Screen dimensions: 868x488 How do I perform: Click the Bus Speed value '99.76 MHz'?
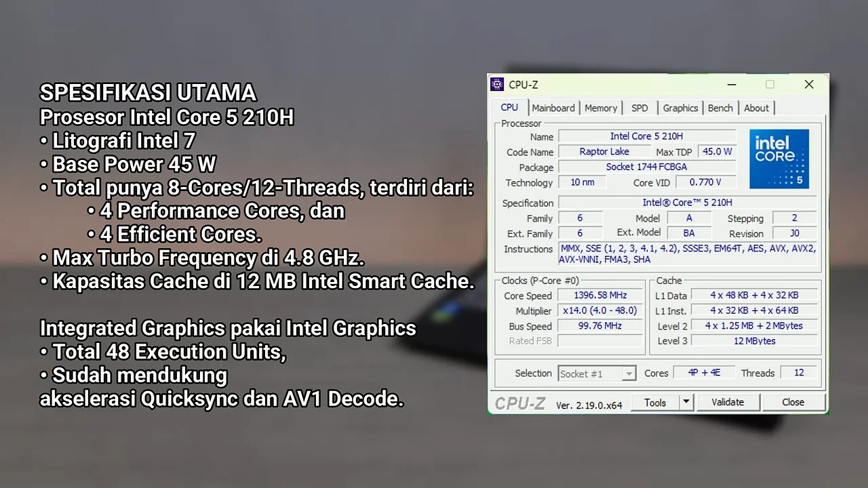pos(600,326)
